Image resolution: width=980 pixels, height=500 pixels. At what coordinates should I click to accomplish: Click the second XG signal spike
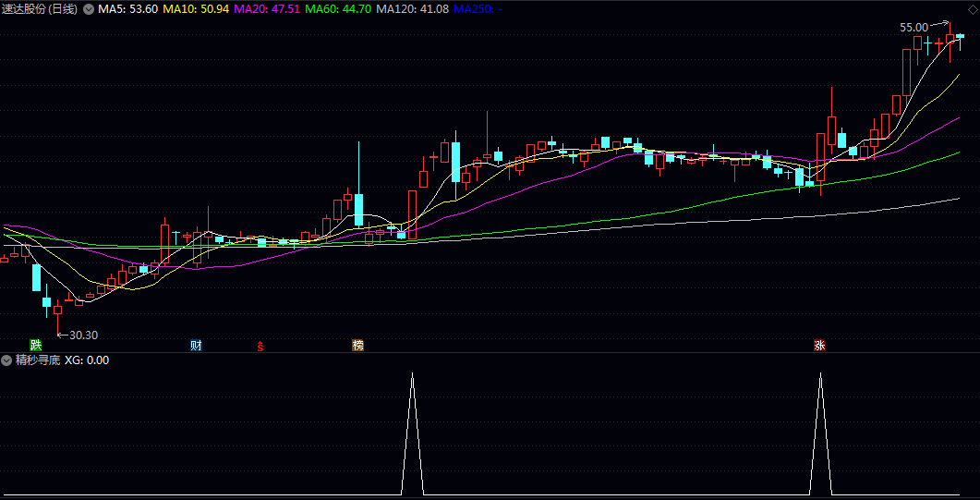820,433
